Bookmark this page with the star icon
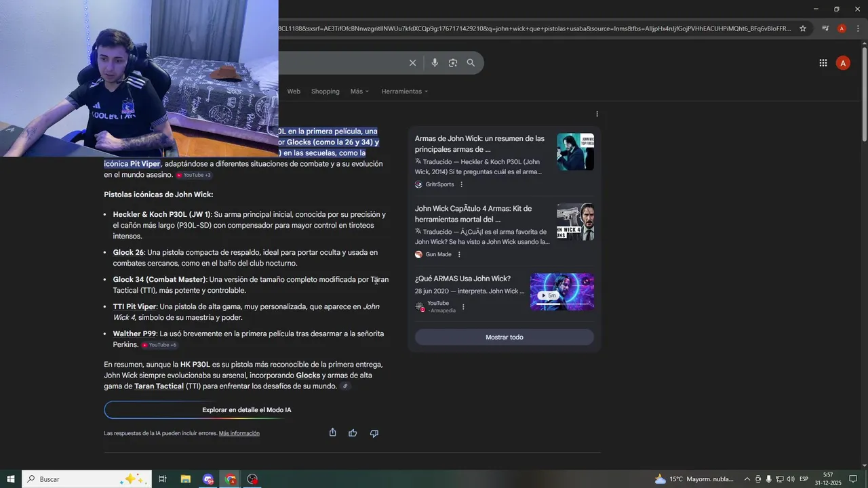Viewport: 868px width, 488px height. pyautogui.click(x=803, y=28)
